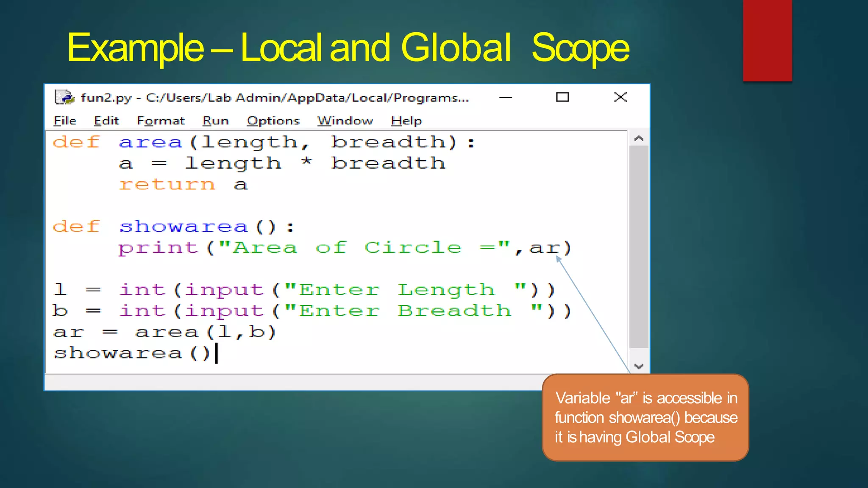Click the scroll down arrow of the editor
This screenshot has width=868, height=488.
pos(639,366)
